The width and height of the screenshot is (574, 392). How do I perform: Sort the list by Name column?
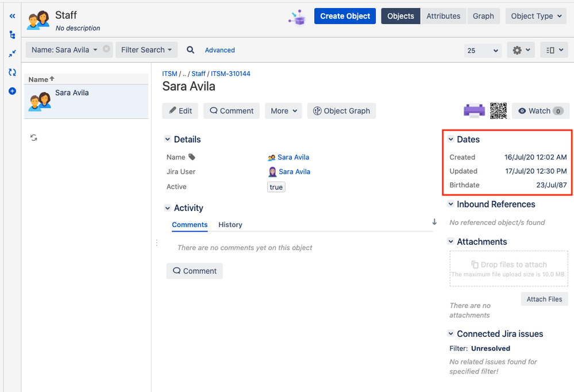pos(41,79)
